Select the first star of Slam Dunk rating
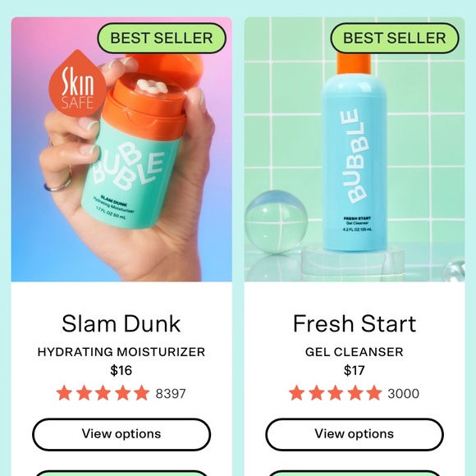Image resolution: width=476 pixels, height=476 pixels. (64, 393)
